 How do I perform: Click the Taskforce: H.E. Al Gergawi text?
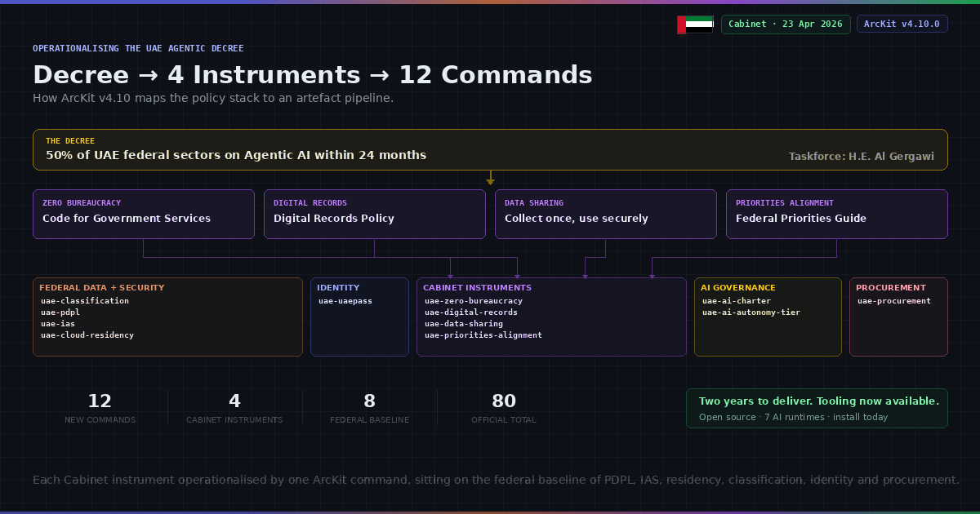[x=862, y=156]
